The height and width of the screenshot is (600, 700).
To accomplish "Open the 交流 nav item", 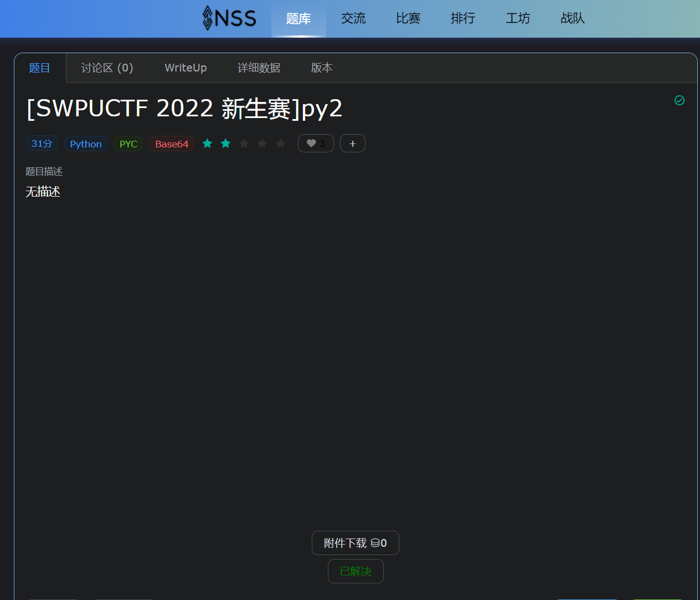I will pos(353,18).
